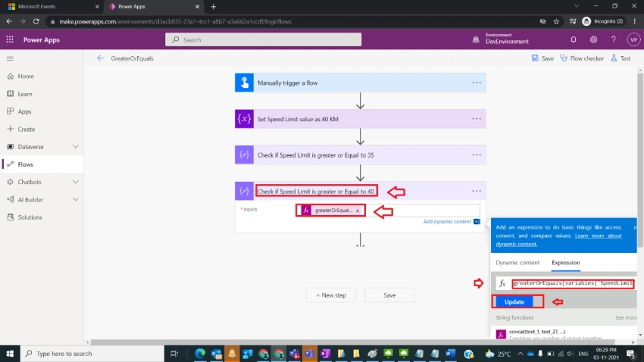The image size is (644, 362).
Task: Click the Save button below the flow
Action: [x=389, y=295]
